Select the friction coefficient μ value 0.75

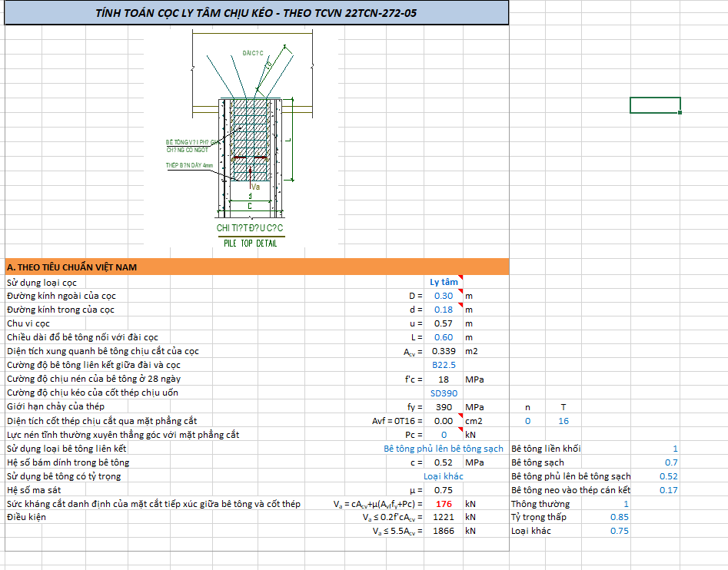[x=444, y=490]
